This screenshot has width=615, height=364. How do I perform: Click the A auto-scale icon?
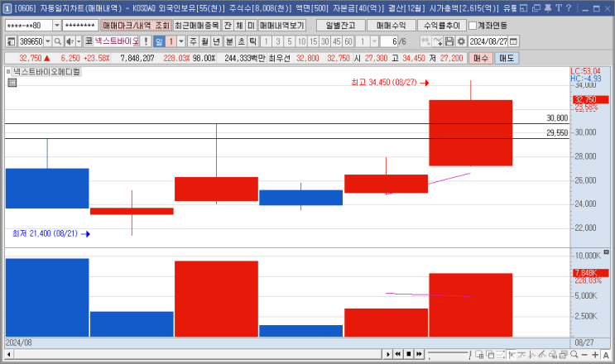606,355
